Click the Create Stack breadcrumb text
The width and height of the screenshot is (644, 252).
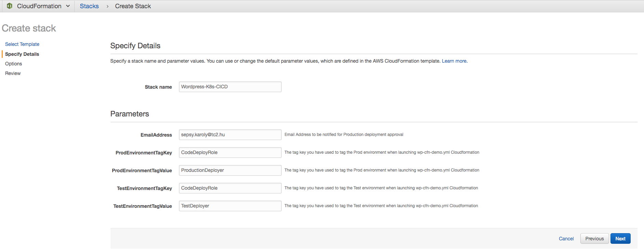coord(133,6)
